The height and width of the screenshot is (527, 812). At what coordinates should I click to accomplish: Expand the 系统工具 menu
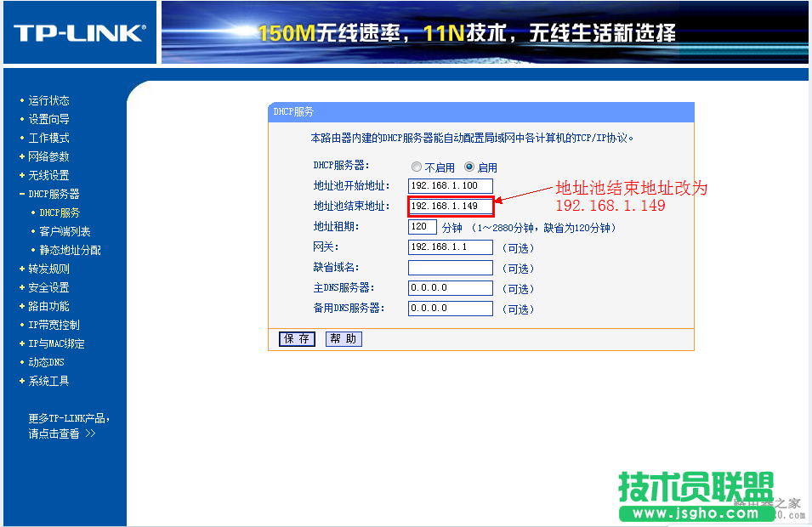pos(48,381)
